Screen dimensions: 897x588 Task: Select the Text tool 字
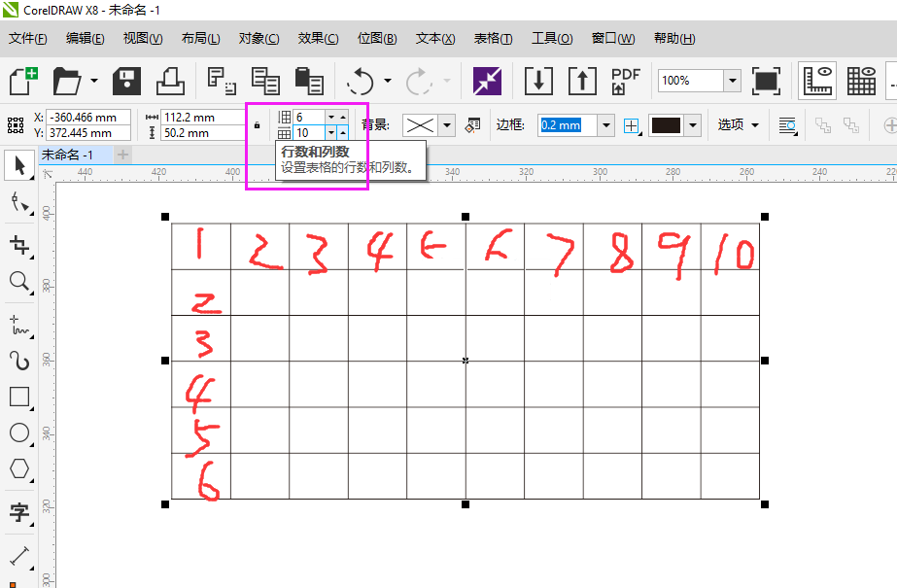(x=19, y=512)
